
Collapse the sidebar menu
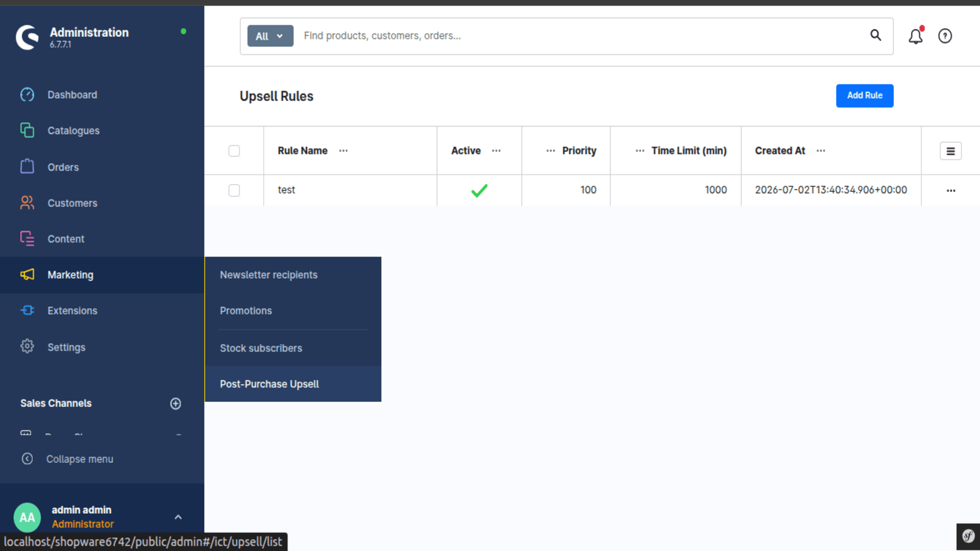[80, 459]
